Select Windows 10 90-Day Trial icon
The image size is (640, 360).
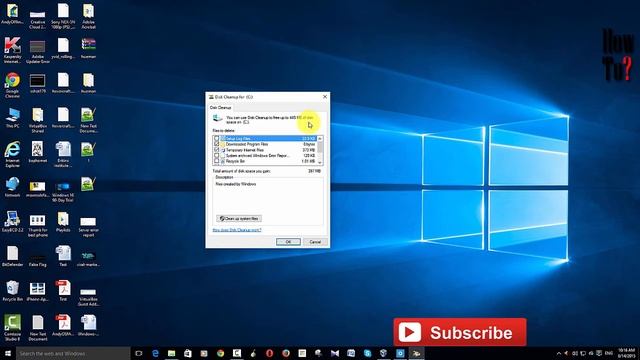[63, 191]
